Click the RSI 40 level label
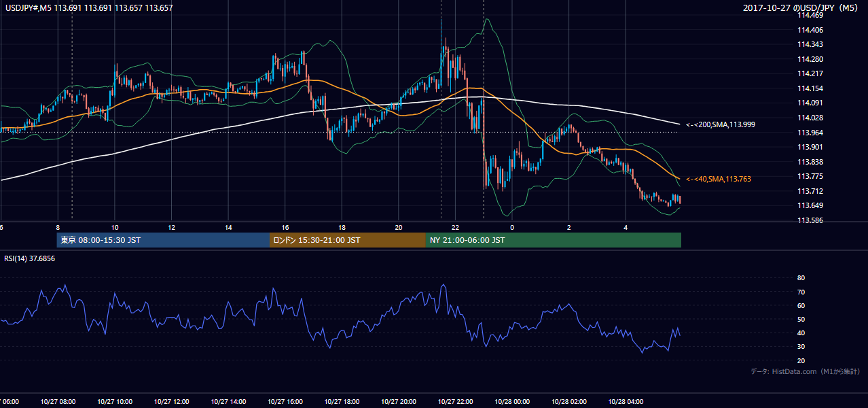The height and width of the screenshot is (408, 868). pyautogui.click(x=801, y=333)
